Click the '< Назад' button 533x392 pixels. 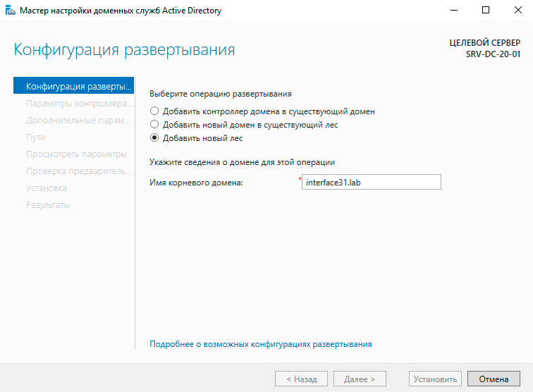pos(301,379)
